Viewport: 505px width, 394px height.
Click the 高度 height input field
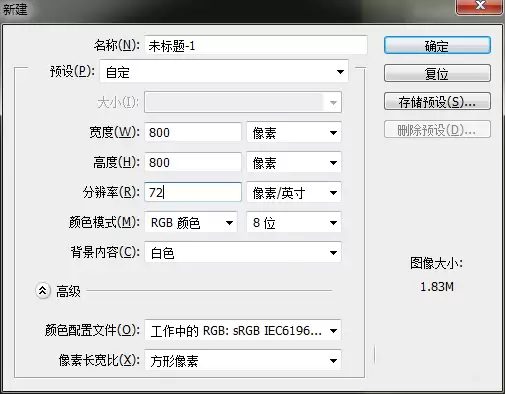(x=193, y=162)
